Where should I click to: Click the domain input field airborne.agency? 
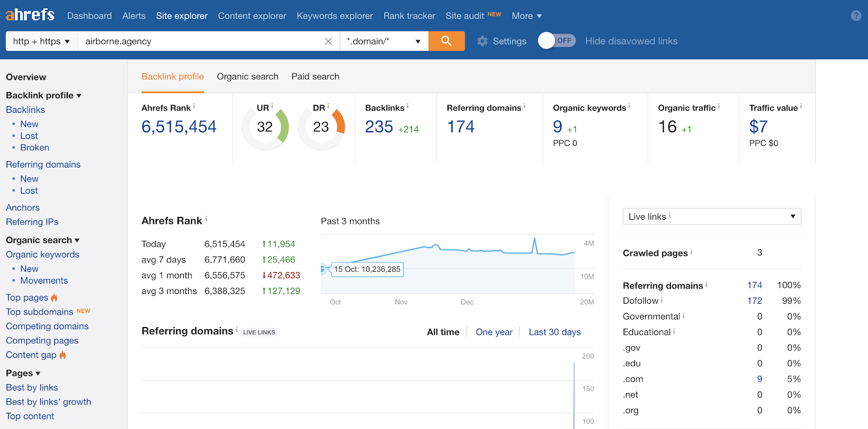coord(209,41)
